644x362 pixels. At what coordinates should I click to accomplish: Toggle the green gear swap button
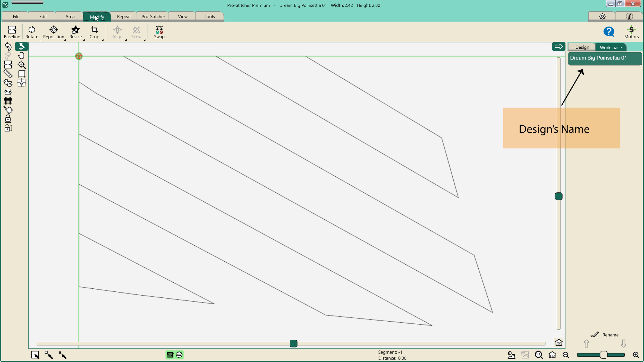coord(179,355)
